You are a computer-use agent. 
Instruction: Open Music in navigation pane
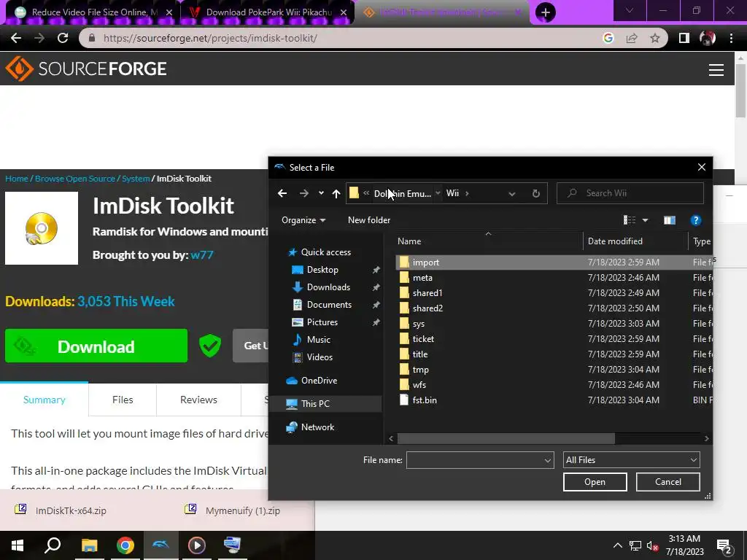318,340
